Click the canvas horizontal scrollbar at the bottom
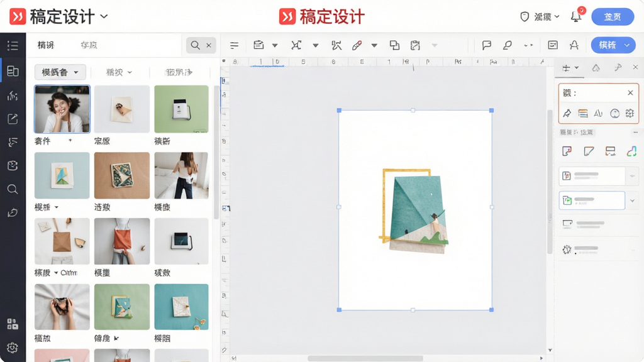This screenshot has width=644, height=362. pyautogui.click(x=365, y=358)
